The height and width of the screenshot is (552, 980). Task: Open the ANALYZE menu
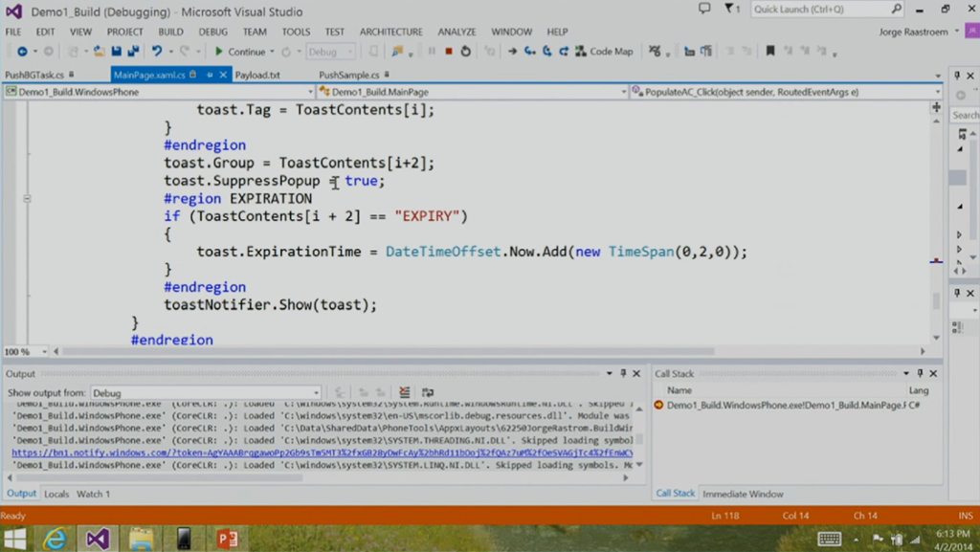[x=457, y=32]
